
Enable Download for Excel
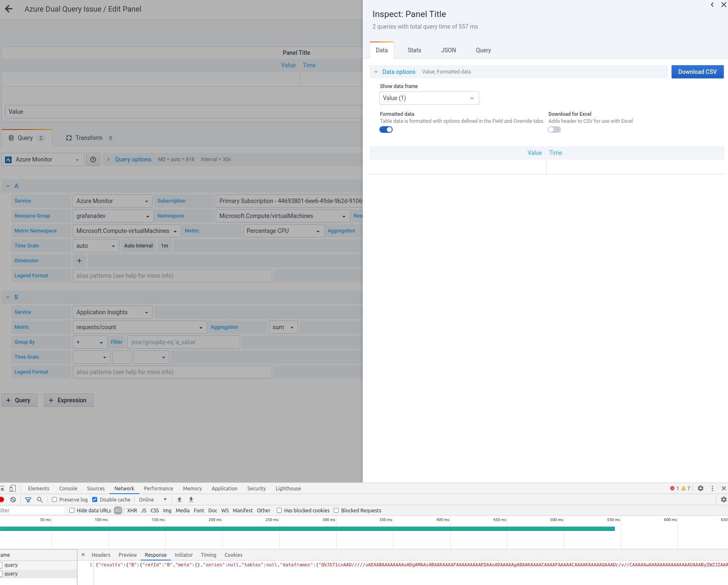[554, 130]
